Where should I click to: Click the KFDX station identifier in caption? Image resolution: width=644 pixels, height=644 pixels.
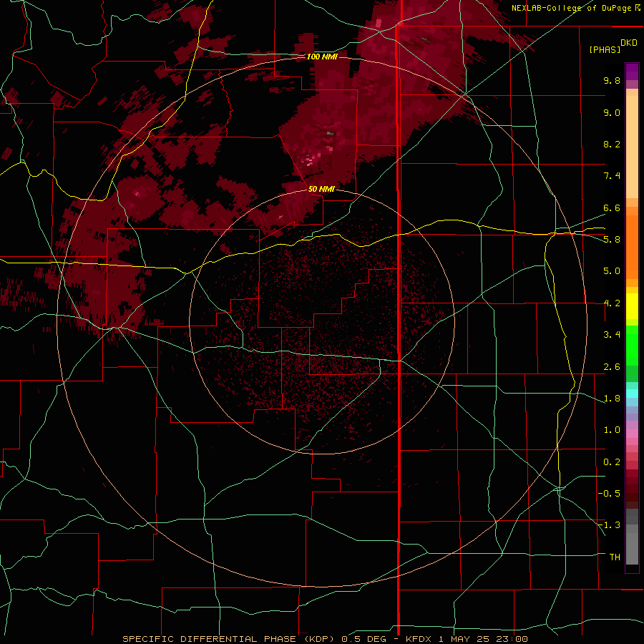pos(418,639)
